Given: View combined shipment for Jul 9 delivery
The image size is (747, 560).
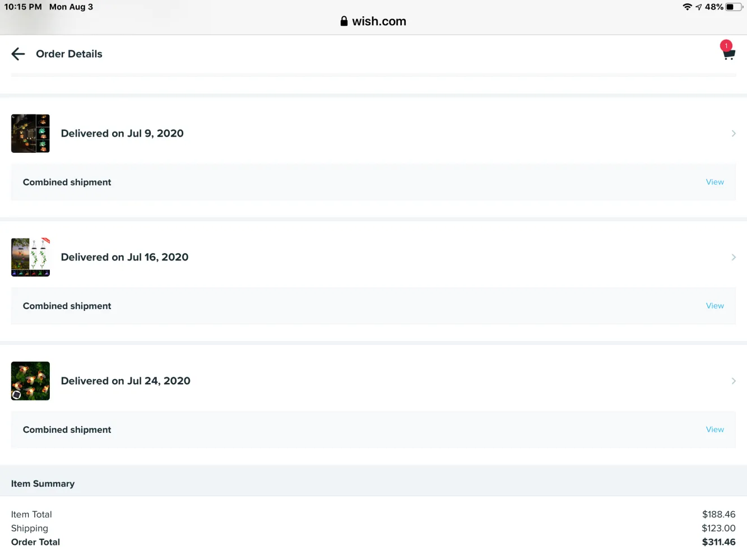Looking at the screenshot, I should pyautogui.click(x=714, y=182).
